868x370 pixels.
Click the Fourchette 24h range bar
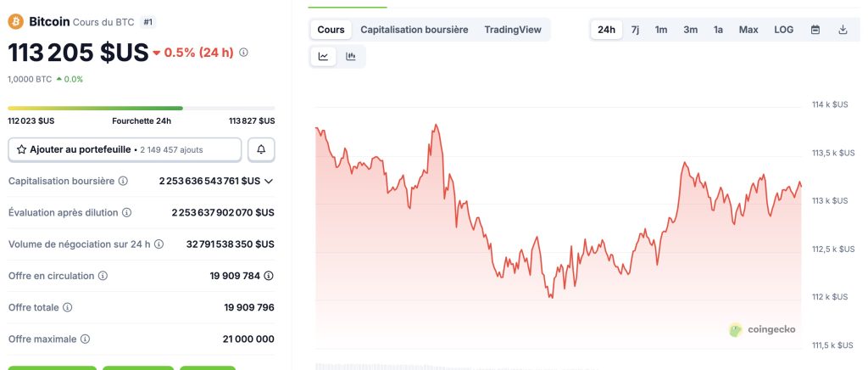point(141,108)
